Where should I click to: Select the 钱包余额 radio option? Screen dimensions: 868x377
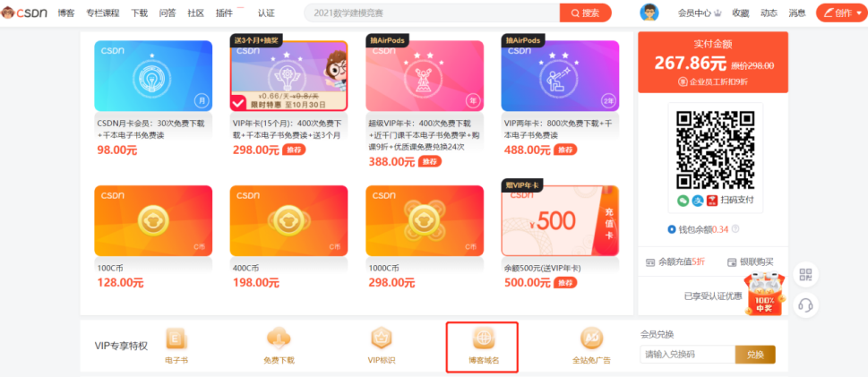tap(672, 229)
